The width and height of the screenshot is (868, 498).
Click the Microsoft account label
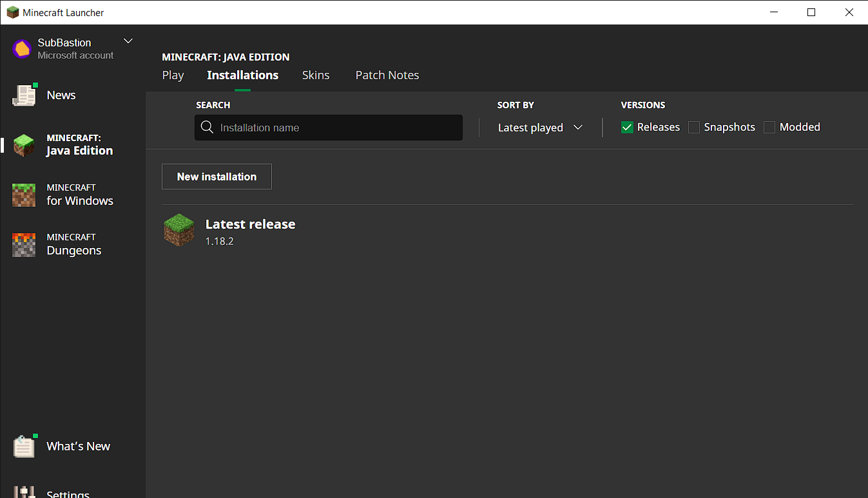[x=75, y=55]
